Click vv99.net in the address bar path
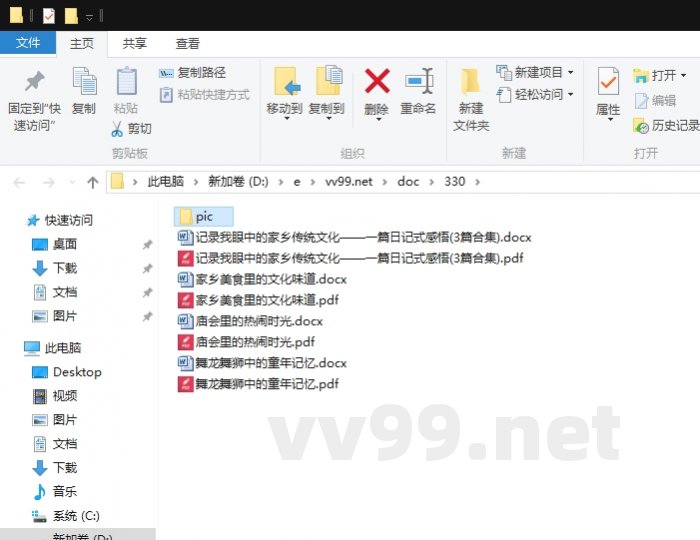The height and width of the screenshot is (540, 700). pos(349,182)
